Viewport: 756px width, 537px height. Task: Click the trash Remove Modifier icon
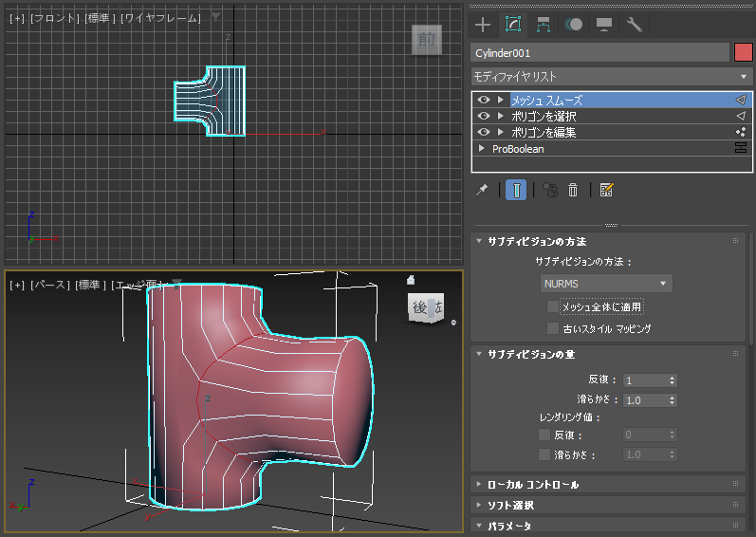(x=573, y=190)
